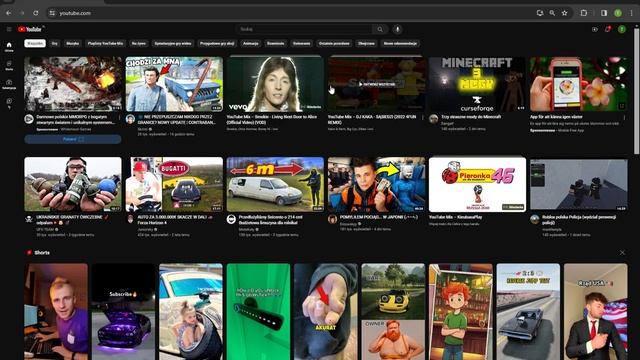Open options for the App ad
The height and width of the screenshot is (360, 640).
pos(624,118)
